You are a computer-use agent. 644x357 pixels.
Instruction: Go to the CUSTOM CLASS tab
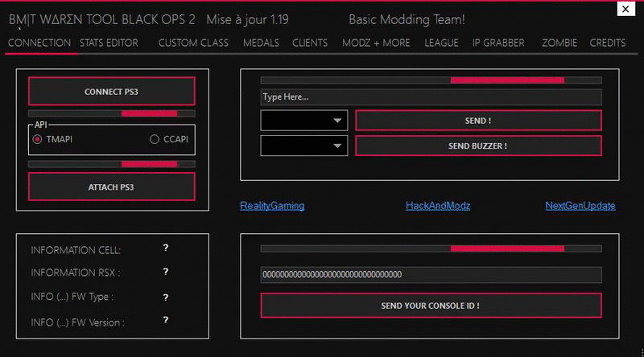(193, 43)
